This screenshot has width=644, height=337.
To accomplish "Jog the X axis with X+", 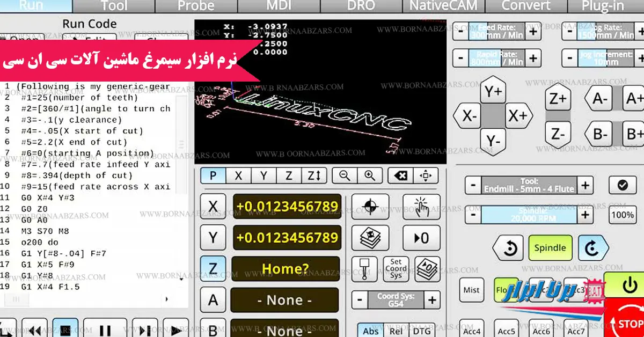I will [x=519, y=115].
